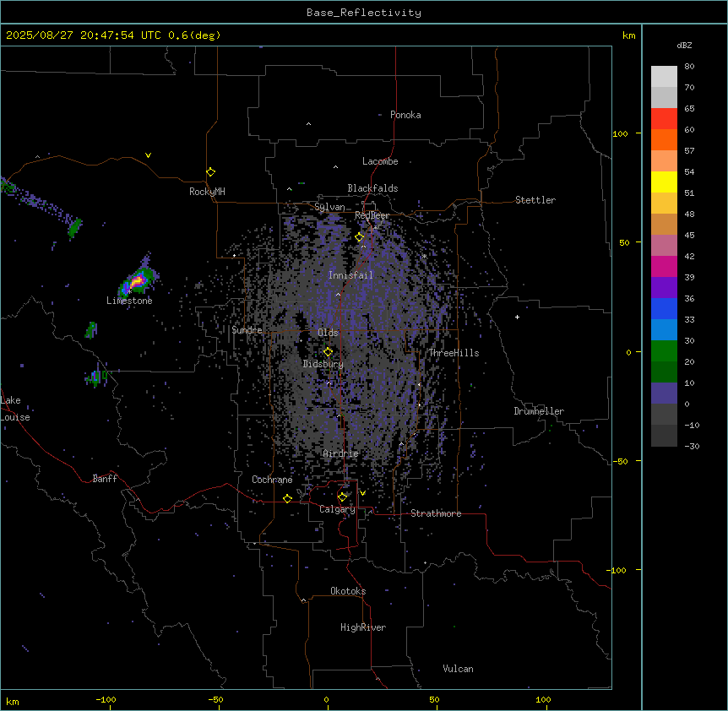Screen dimensions: 728x711
Task: Click the Sylvan label
Action: click(329, 207)
